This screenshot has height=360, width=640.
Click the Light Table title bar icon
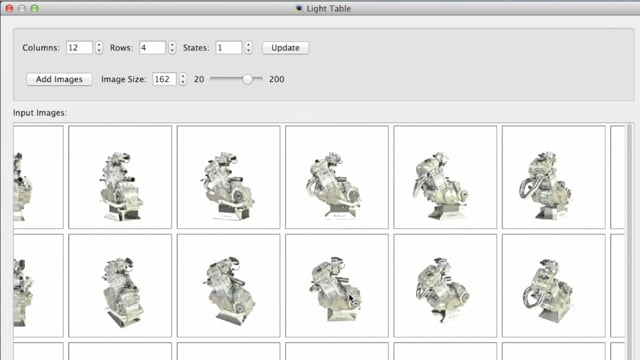299,8
